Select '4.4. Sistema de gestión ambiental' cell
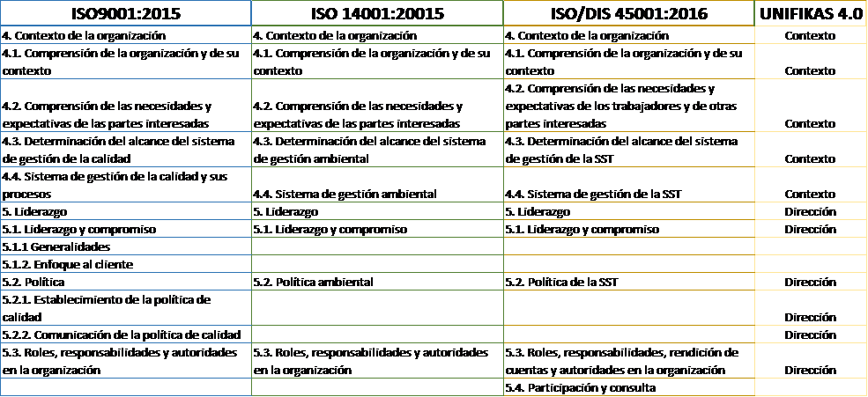This screenshot has width=868, height=397. pos(377,185)
